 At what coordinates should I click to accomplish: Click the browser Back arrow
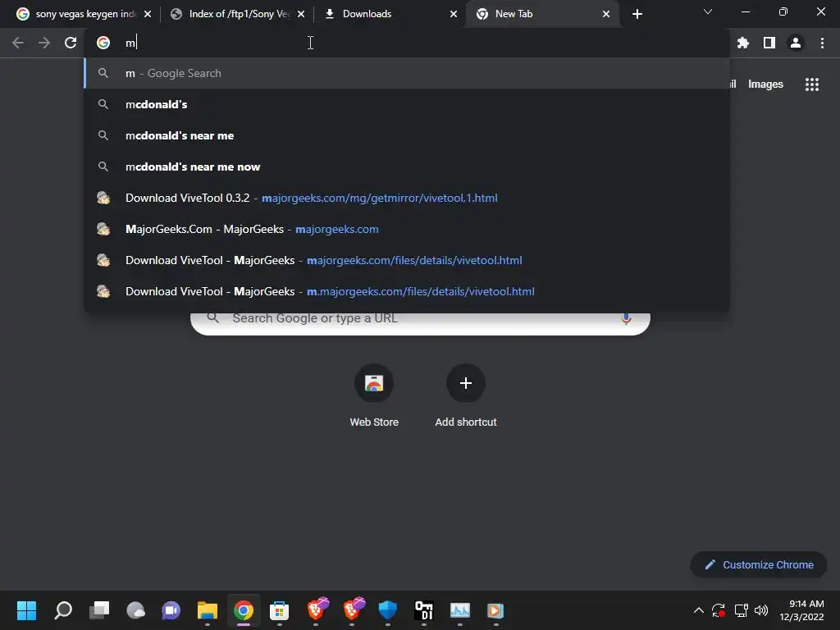(x=18, y=43)
